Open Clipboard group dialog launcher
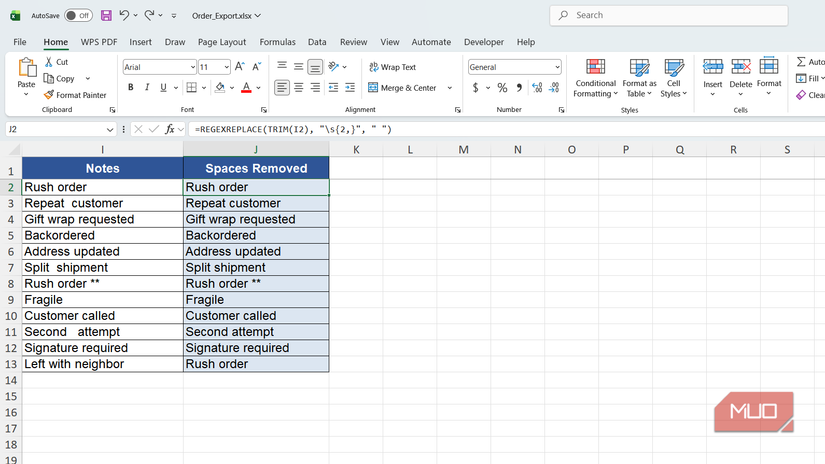Screen dimensions: 825x464 click(x=112, y=110)
